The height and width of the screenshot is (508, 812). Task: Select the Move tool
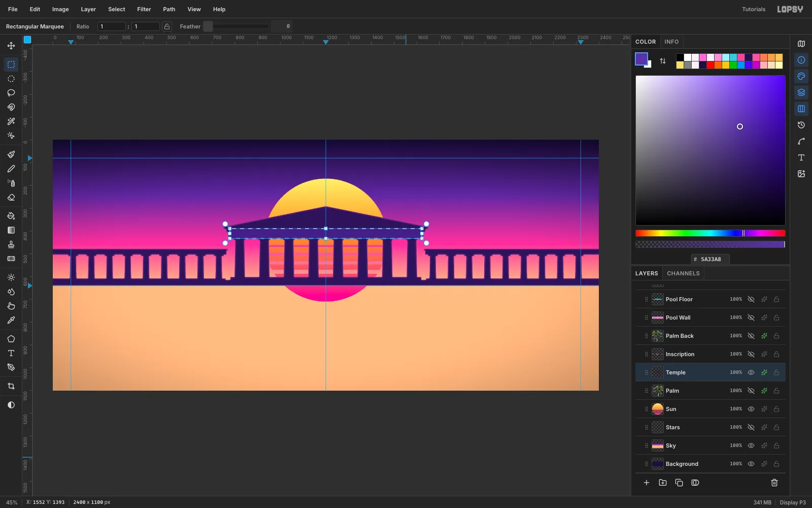[11, 46]
